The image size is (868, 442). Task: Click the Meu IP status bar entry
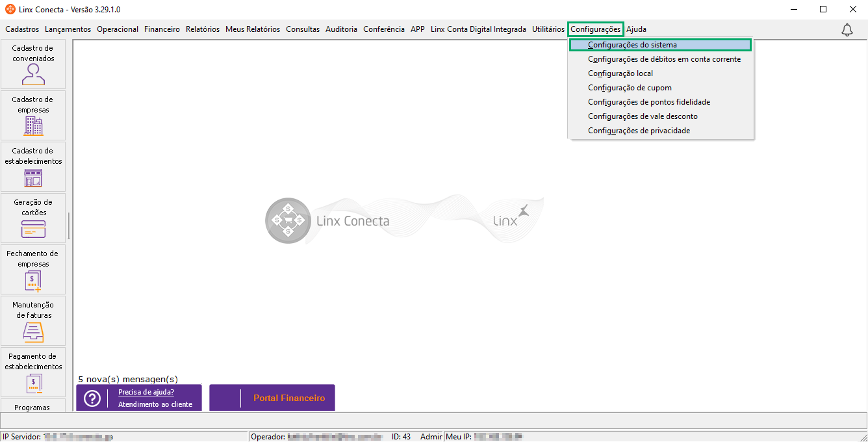point(484,437)
